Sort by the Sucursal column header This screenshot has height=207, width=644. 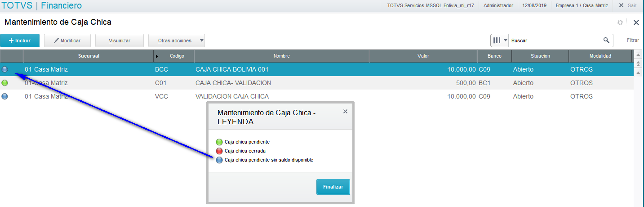[x=88, y=56]
